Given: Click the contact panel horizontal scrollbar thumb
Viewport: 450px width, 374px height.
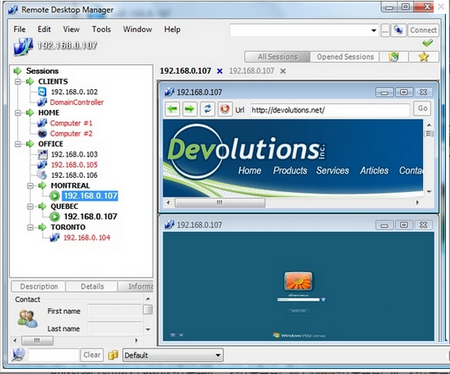Looking at the screenshot, I should 37,340.
